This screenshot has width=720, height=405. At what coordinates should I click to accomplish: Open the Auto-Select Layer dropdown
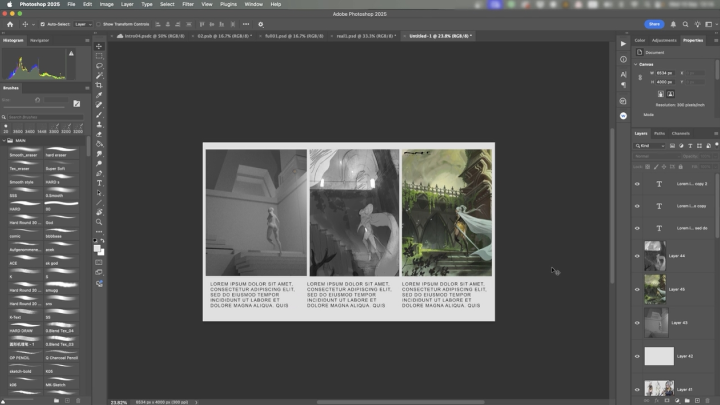pos(83,23)
